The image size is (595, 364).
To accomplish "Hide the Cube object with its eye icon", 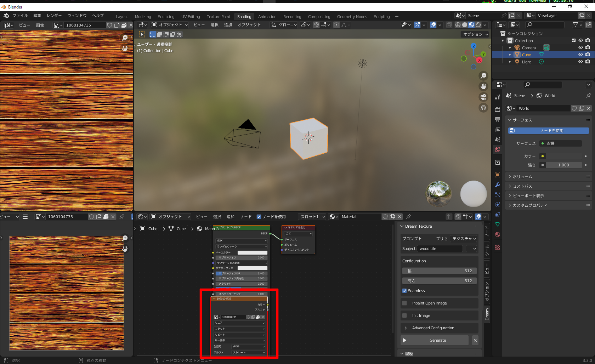I will (580, 55).
